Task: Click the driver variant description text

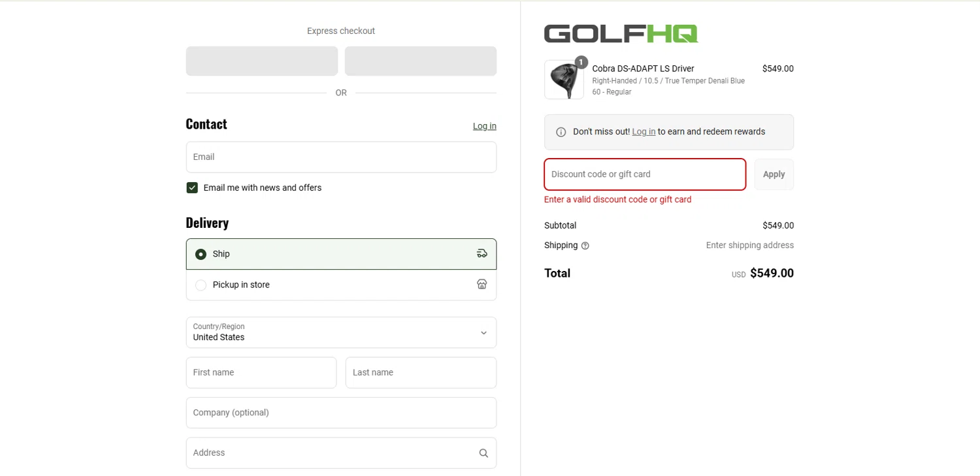Action: [x=668, y=86]
